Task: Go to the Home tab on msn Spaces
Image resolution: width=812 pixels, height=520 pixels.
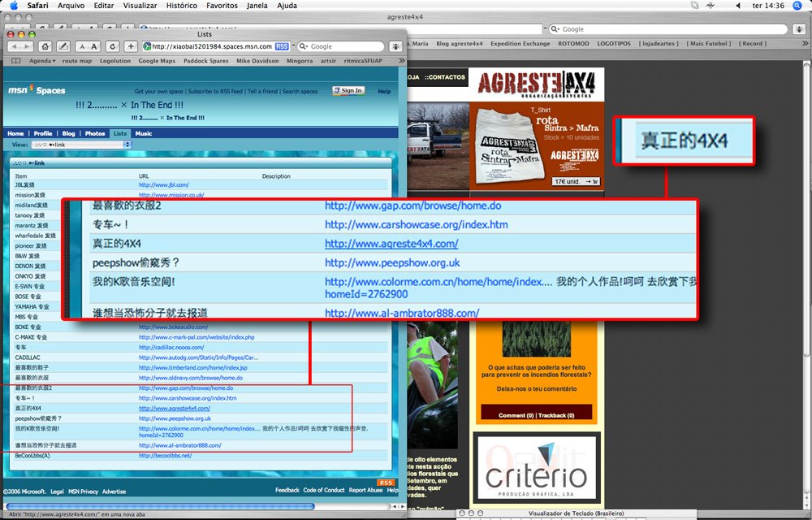Action: coord(15,133)
